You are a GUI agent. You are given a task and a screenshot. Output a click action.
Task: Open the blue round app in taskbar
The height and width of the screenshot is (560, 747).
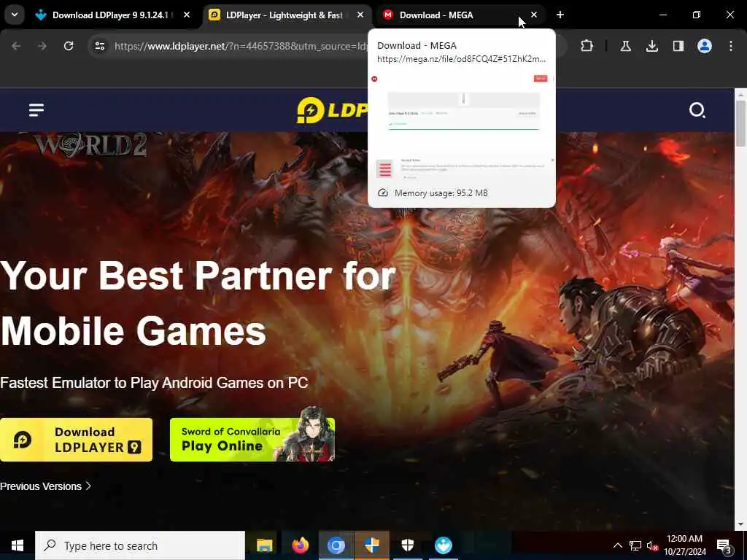click(x=443, y=545)
